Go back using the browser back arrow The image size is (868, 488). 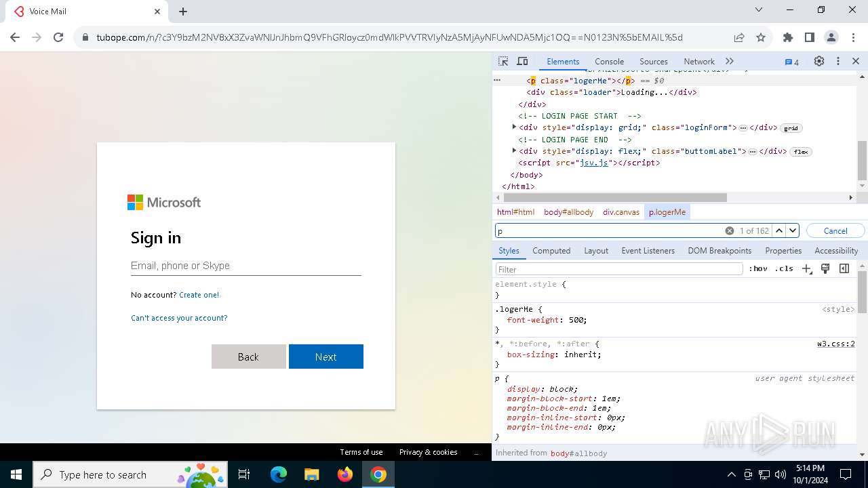[x=15, y=37]
